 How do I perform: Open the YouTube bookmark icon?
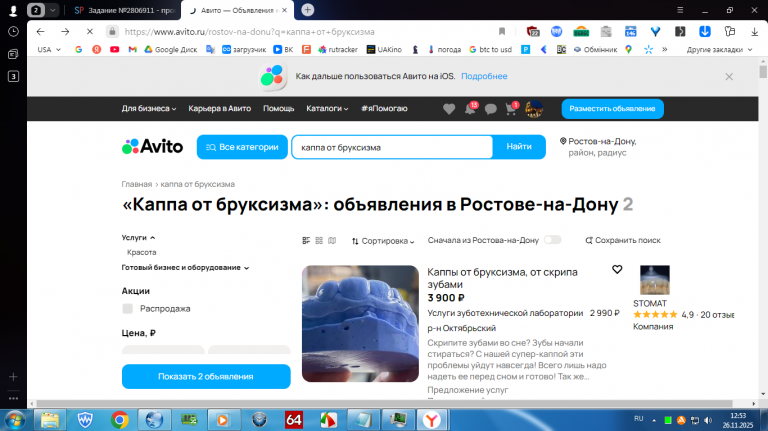115,49
